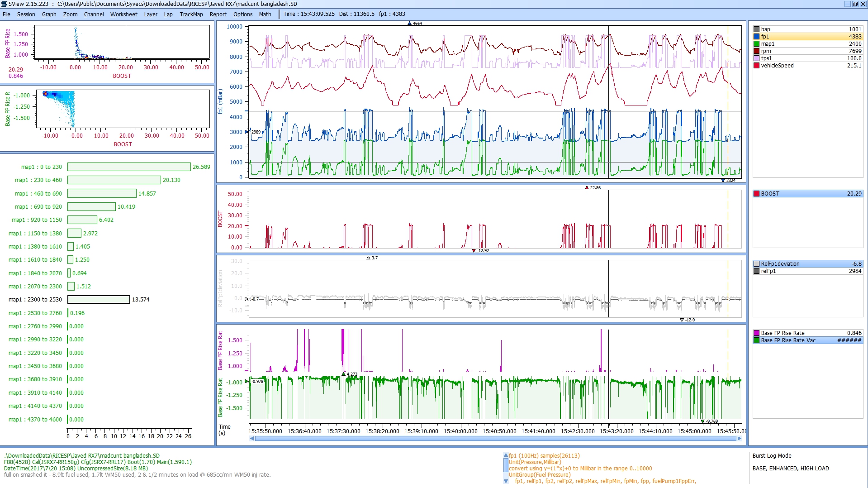
Task: Open the Worksheet menu
Action: tap(123, 14)
